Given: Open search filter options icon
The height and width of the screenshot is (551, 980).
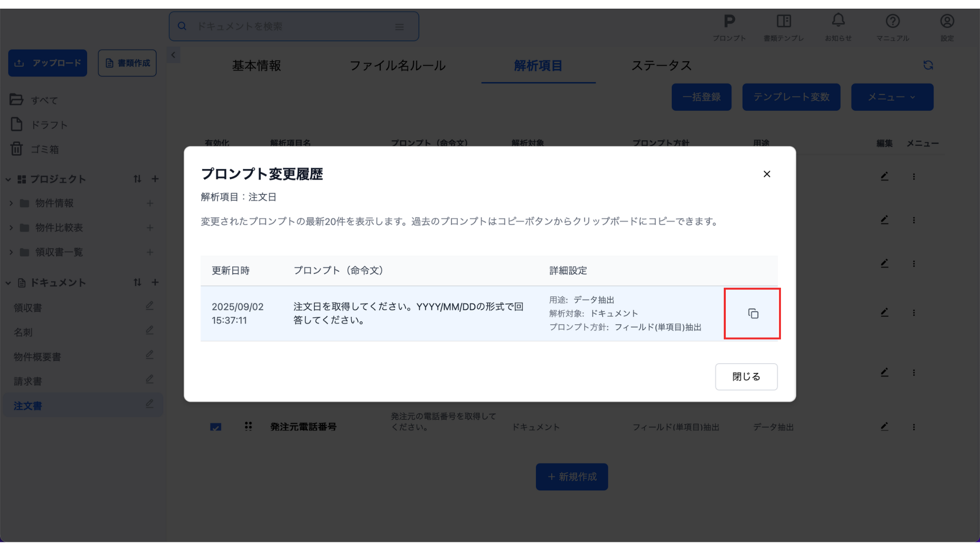Looking at the screenshot, I should pos(399,27).
